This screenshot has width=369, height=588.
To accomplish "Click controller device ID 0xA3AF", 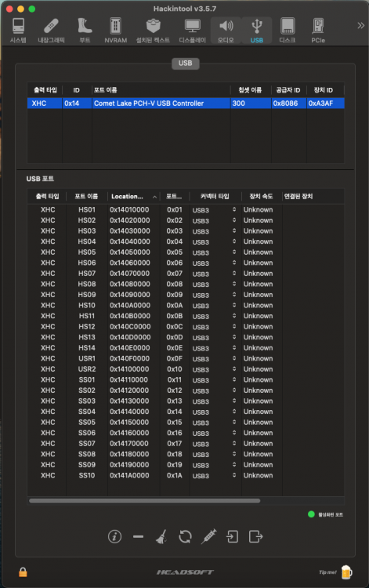I will (x=320, y=103).
